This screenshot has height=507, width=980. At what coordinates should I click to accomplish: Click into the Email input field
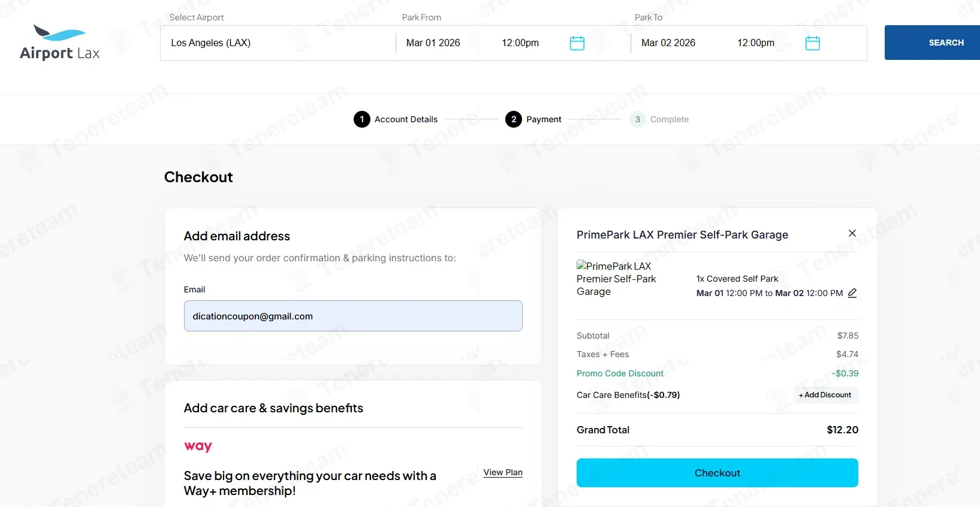point(353,316)
